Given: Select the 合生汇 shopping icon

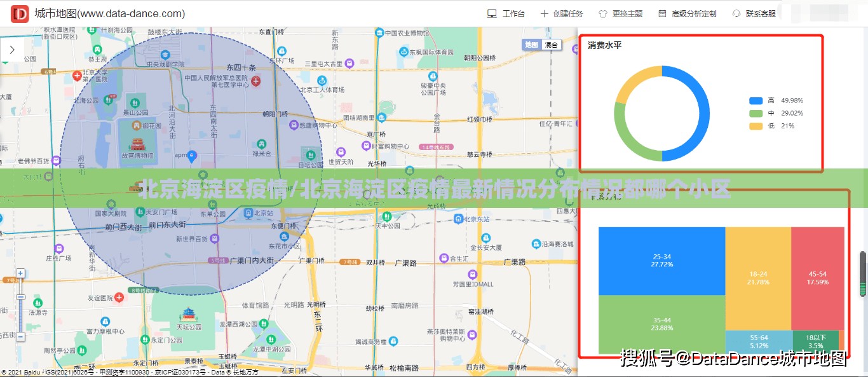Looking at the screenshot, I should point(444,259).
